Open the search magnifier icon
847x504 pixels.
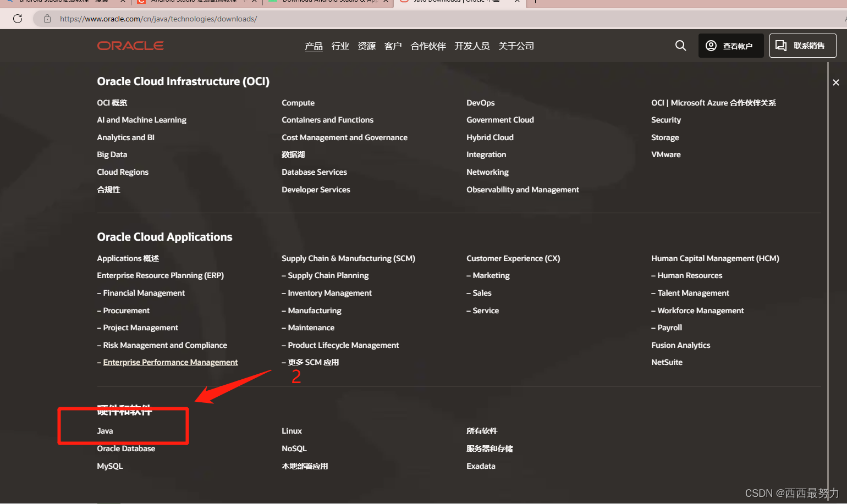pyautogui.click(x=680, y=46)
